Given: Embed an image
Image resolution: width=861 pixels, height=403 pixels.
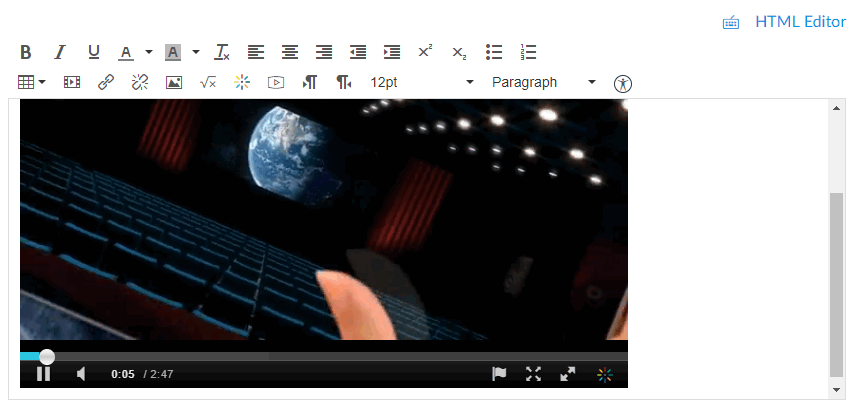Looking at the screenshot, I should pyautogui.click(x=174, y=82).
